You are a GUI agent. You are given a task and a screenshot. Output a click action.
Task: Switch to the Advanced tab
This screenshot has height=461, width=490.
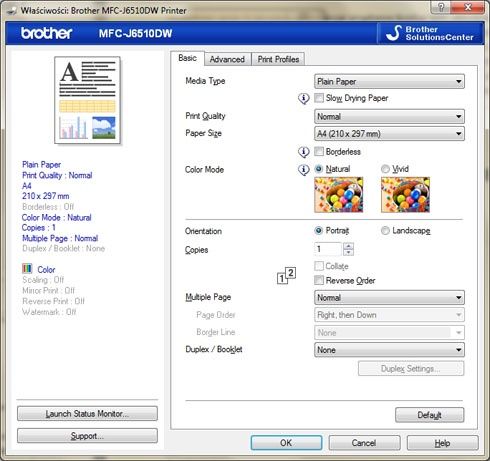(x=227, y=59)
